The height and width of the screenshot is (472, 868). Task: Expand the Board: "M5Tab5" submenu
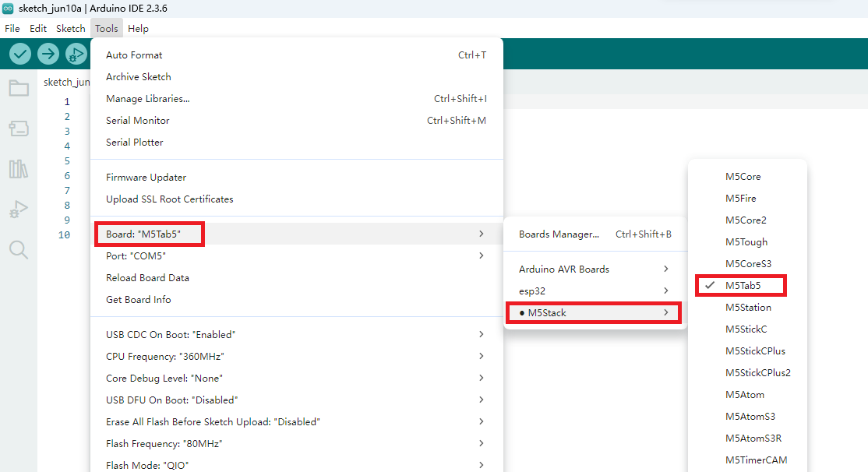(x=297, y=234)
